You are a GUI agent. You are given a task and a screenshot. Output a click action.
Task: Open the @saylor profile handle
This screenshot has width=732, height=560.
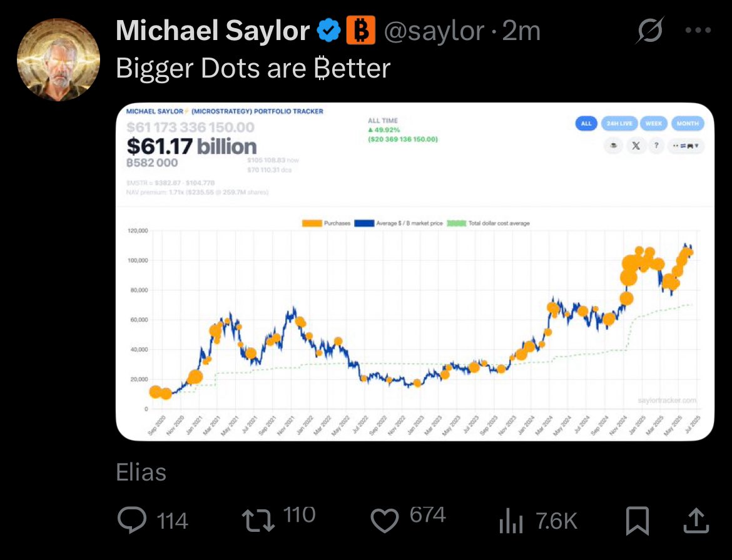point(434,31)
